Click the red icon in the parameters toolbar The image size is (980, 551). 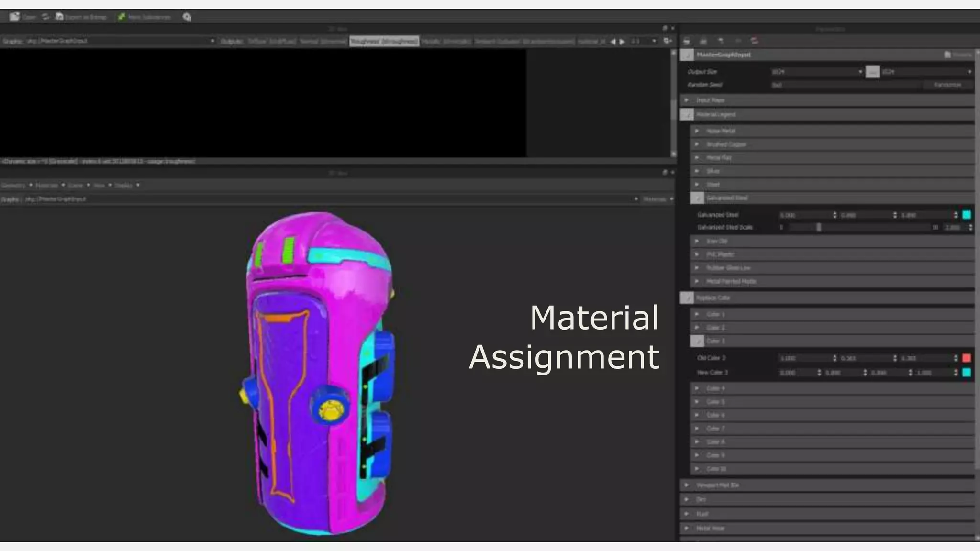click(x=755, y=41)
